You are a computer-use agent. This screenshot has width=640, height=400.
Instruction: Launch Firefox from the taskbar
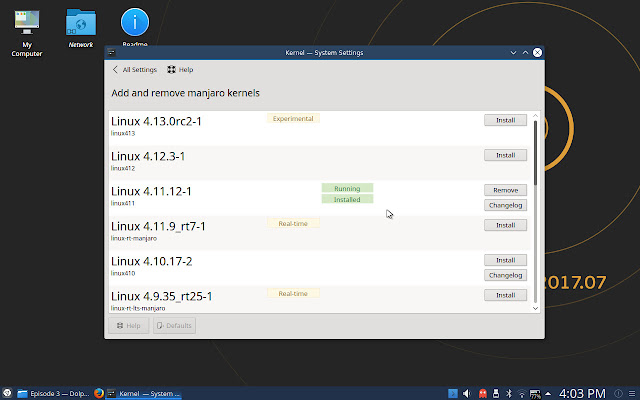[99, 393]
